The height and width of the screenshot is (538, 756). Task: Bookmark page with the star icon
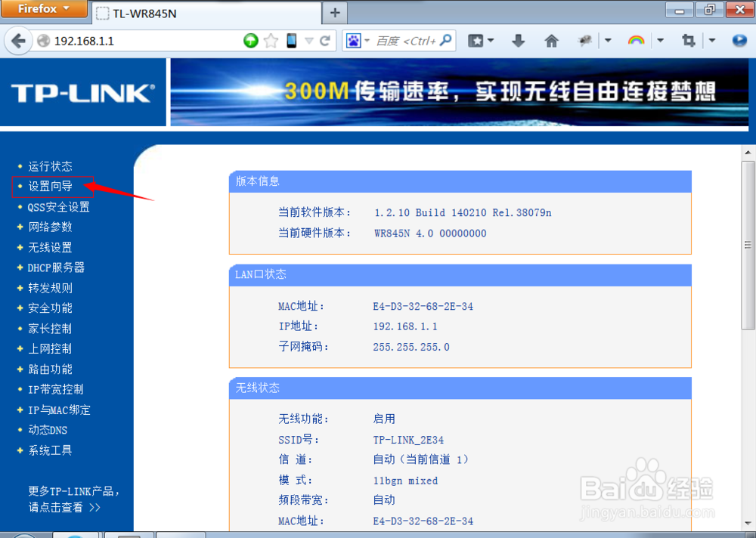[x=271, y=41]
